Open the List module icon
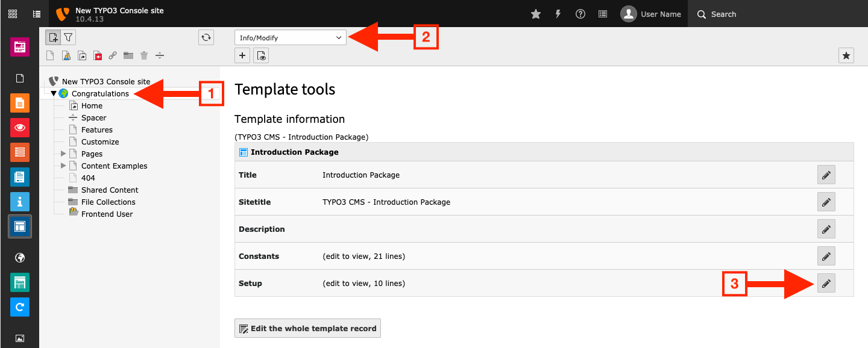The height and width of the screenshot is (348, 868). pyautogui.click(x=20, y=152)
